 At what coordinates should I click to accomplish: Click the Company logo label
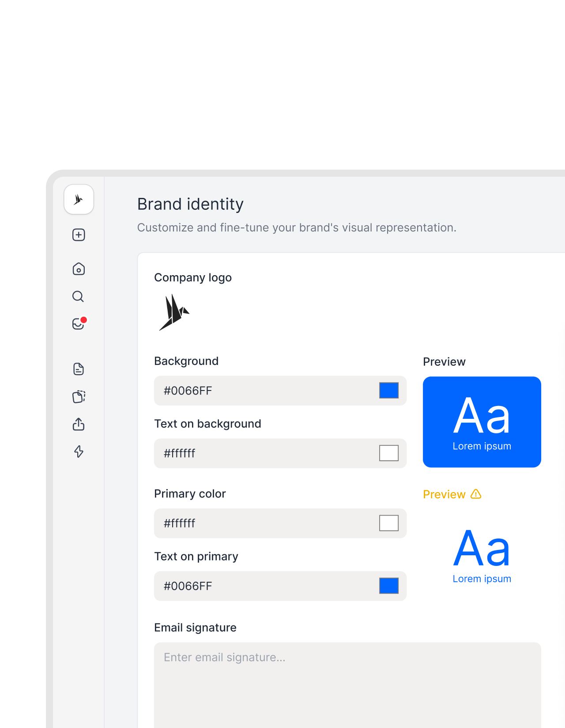[193, 277]
